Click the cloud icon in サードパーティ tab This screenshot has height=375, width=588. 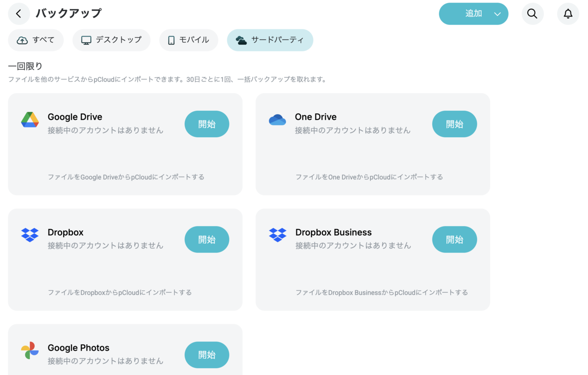pyautogui.click(x=241, y=40)
